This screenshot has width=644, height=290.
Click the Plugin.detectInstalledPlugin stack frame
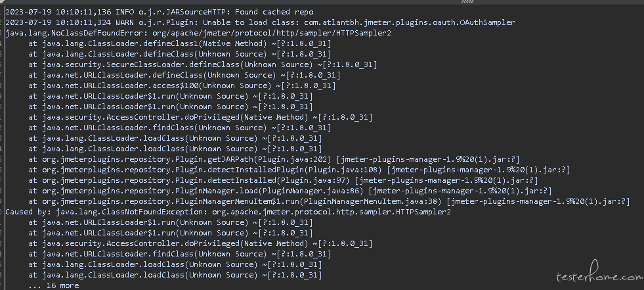point(299,170)
